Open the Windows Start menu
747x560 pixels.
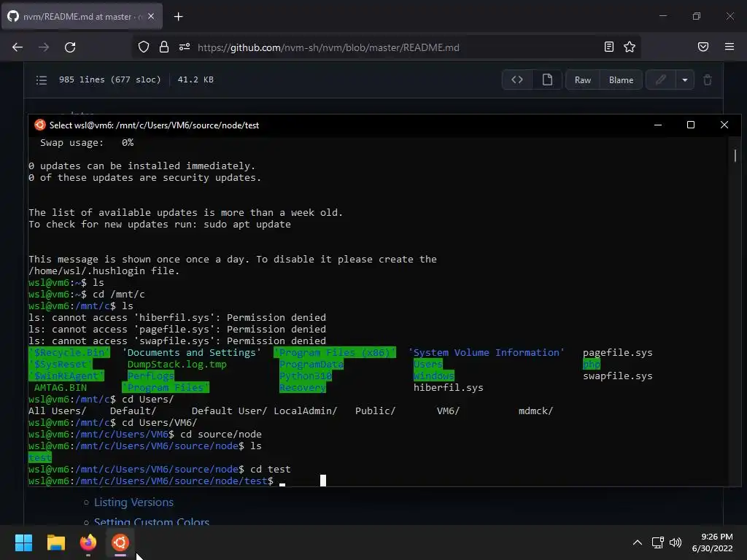[23, 542]
